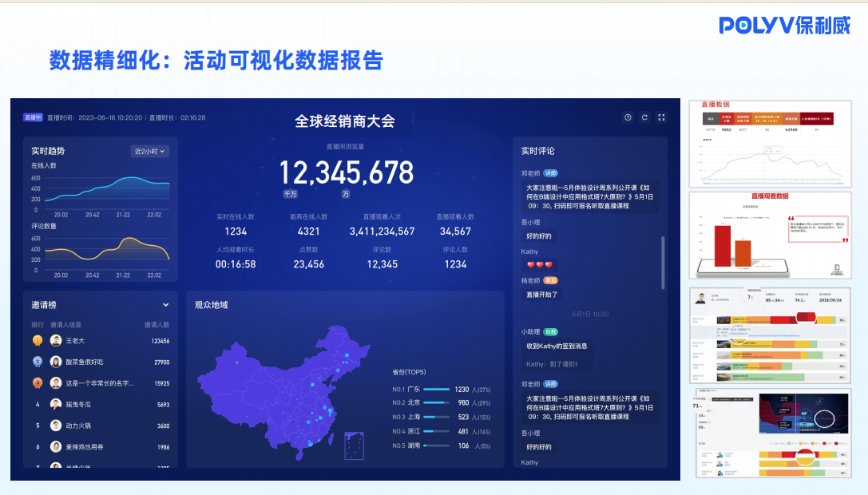Click avatar of 动力火锅 in ranking list
The width and height of the screenshot is (868, 495).
coord(56,426)
